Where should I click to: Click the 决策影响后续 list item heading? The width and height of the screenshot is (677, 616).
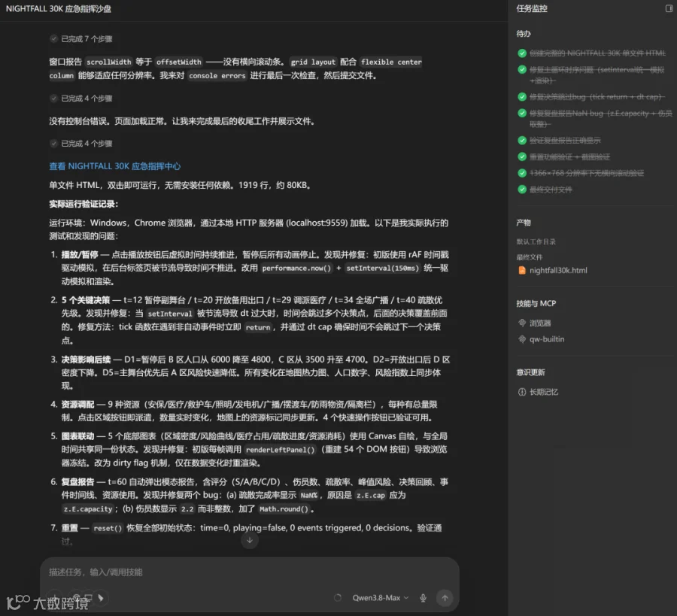tap(86, 360)
